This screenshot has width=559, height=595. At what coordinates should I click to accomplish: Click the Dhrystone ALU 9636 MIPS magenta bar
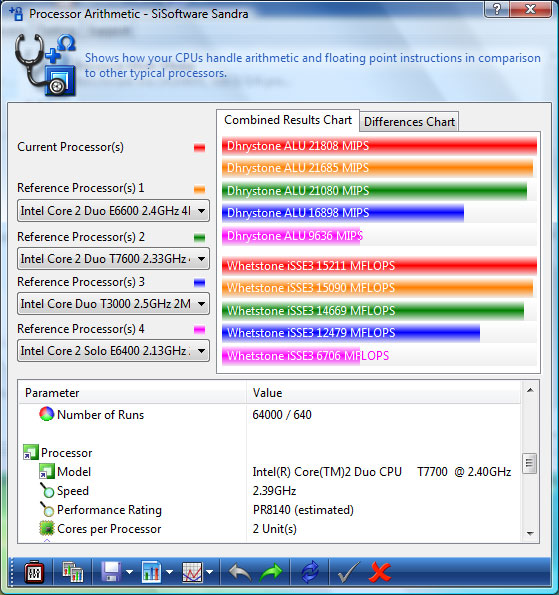[x=291, y=236]
